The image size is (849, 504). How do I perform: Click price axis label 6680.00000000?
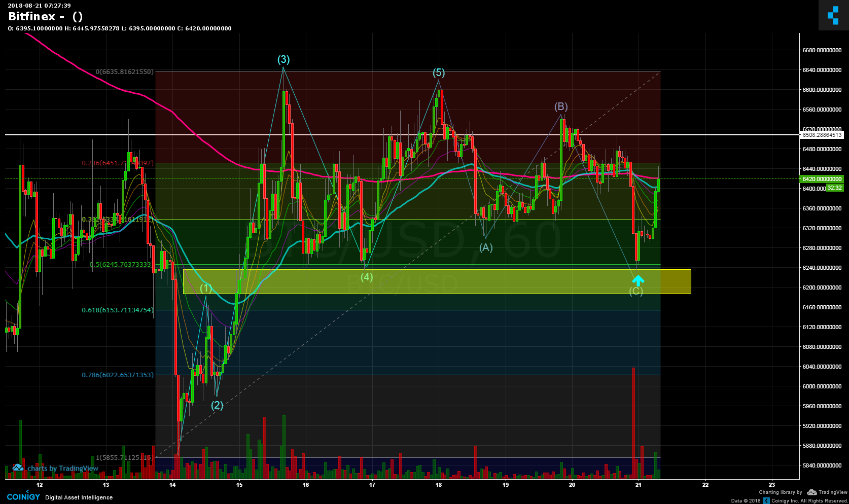coord(822,50)
